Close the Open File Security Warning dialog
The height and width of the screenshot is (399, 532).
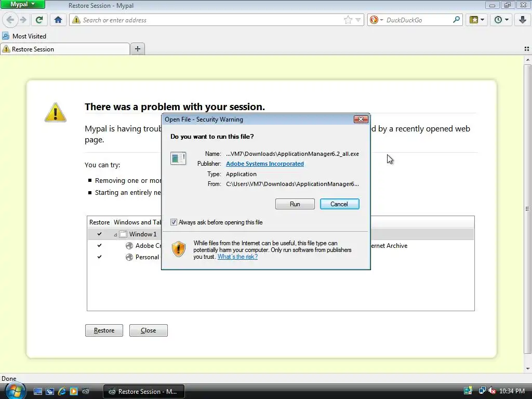click(x=361, y=119)
